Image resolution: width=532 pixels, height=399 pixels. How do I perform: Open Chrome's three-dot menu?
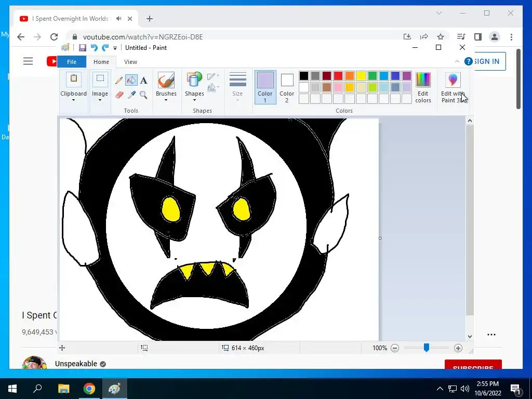click(511, 37)
